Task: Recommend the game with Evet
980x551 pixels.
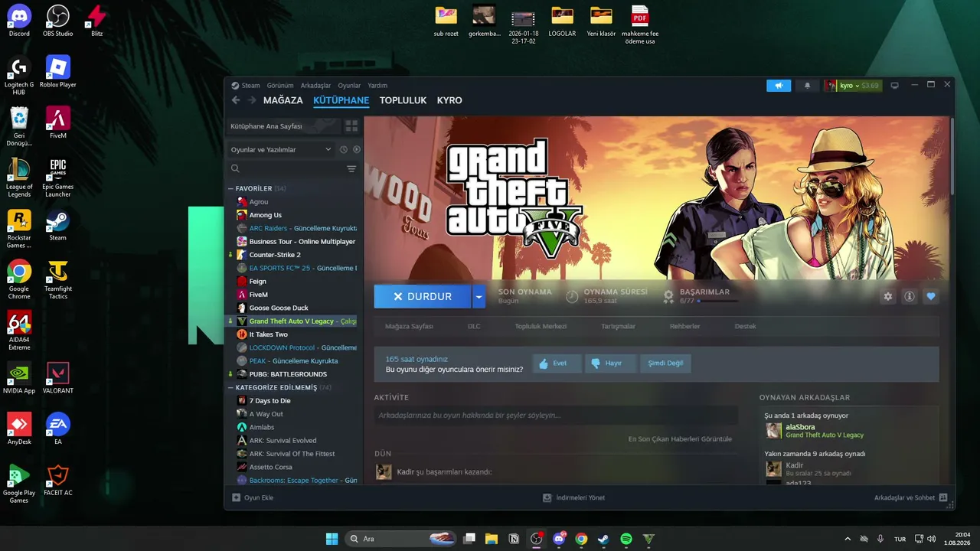Action: coord(557,364)
